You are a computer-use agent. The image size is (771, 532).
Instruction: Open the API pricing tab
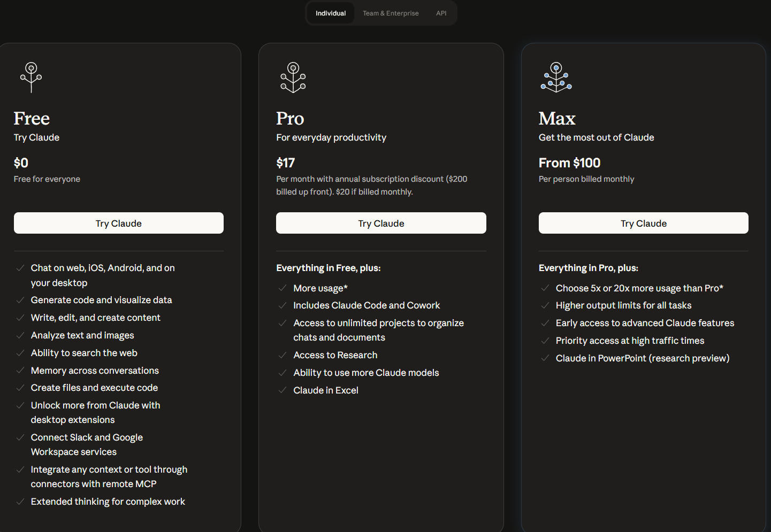point(441,13)
